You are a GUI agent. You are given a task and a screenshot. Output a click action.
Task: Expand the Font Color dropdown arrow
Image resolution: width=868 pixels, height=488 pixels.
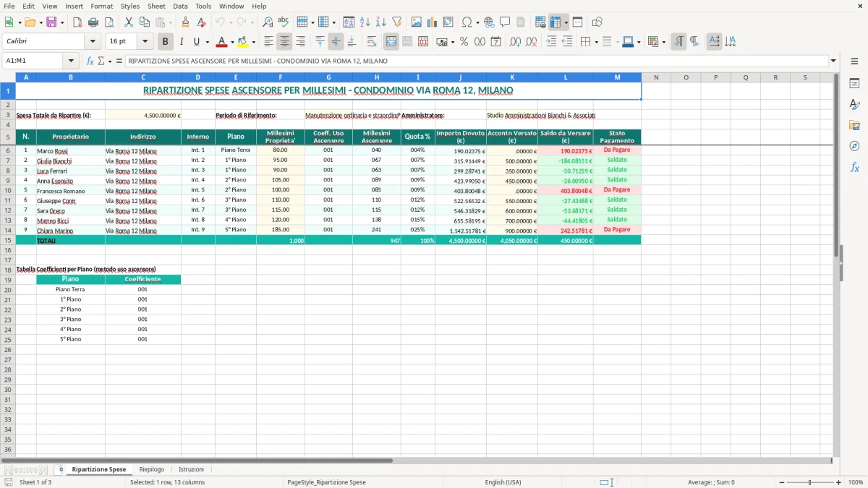click(232, 42)
